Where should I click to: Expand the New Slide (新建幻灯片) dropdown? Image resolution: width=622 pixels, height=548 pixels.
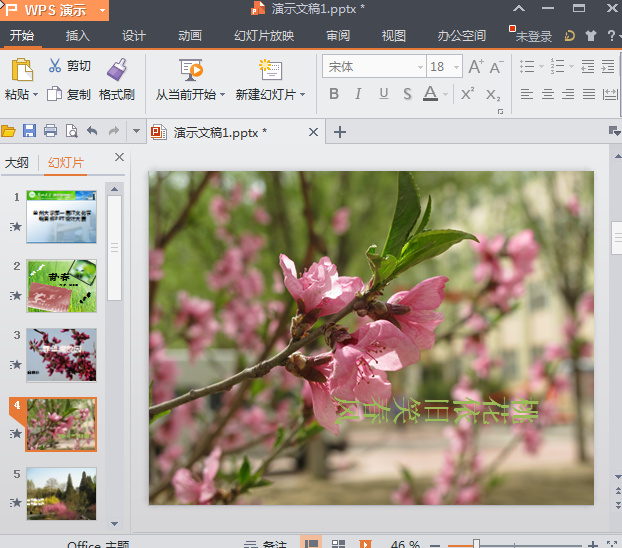coord(302,95)
